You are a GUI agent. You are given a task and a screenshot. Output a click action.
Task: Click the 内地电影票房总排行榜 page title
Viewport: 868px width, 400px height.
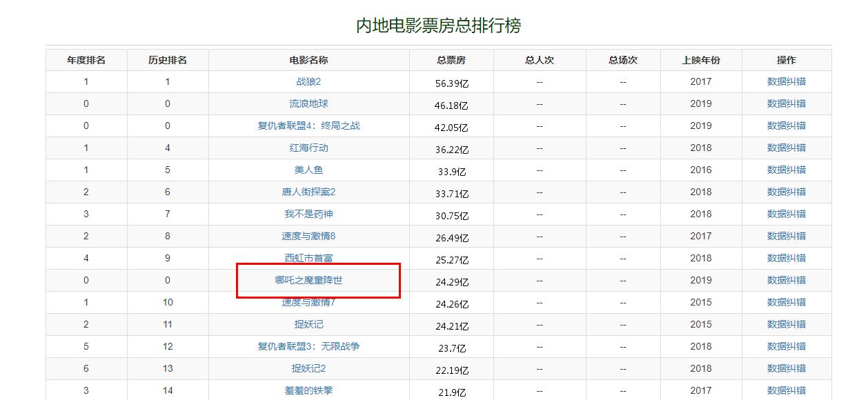point(439,26)
